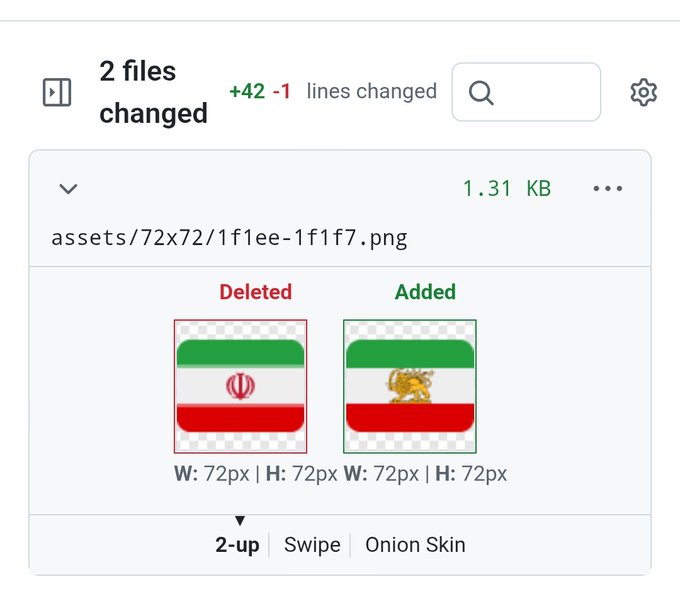Click the red -1 deletions count
Image resolution: width=680 pixels, height=596 pixels.
(282, 92)
